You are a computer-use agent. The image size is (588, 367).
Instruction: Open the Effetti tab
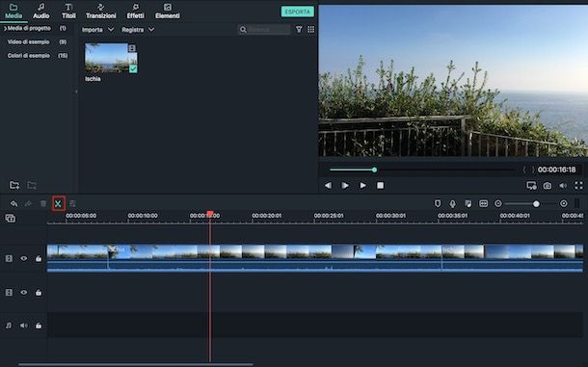[x=135, y=12]
